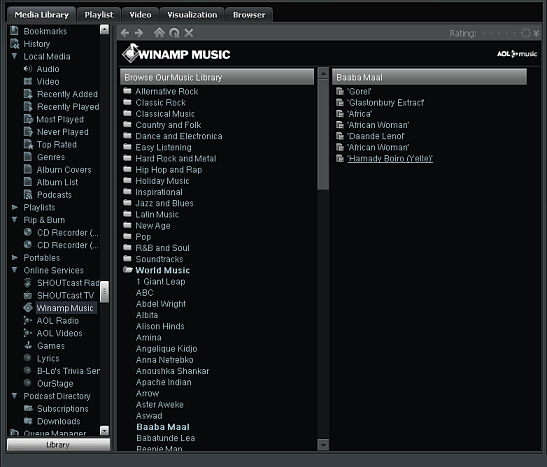Switch to the Visualization tab
Image resolution: width=547 pixels, height=467 pixels.
pyautogui.click(x=192, y=15)
